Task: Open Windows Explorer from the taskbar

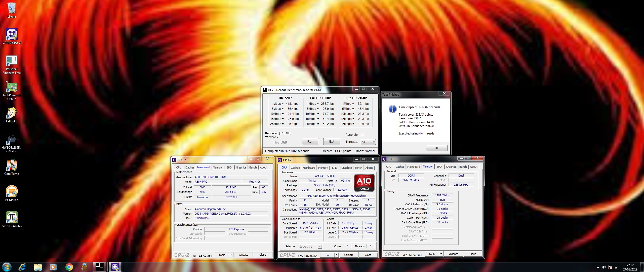Action: [38, 267]
